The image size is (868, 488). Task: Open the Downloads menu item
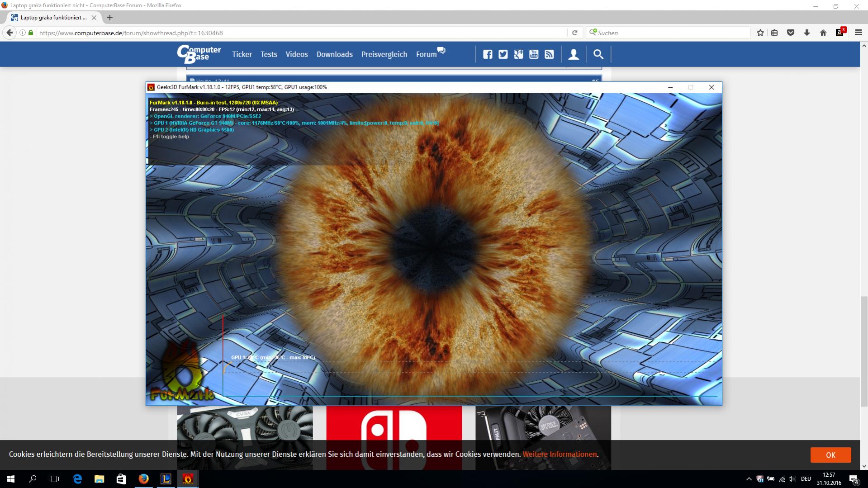tap(335, 54)
